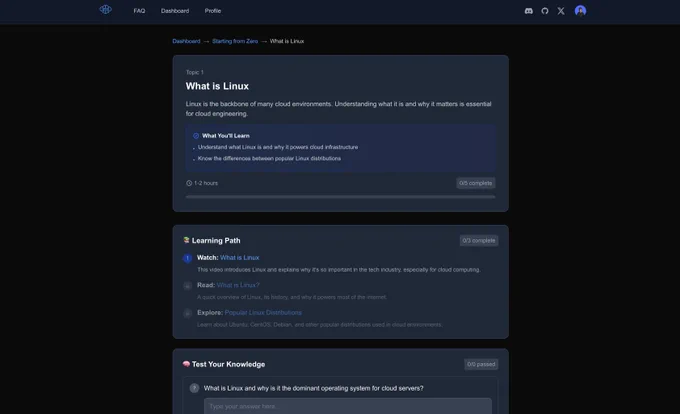The width and height of the screenshot is (680, 414).
Task: Click the 'A quick overview of Linux' description
Action: pos(292,297)
